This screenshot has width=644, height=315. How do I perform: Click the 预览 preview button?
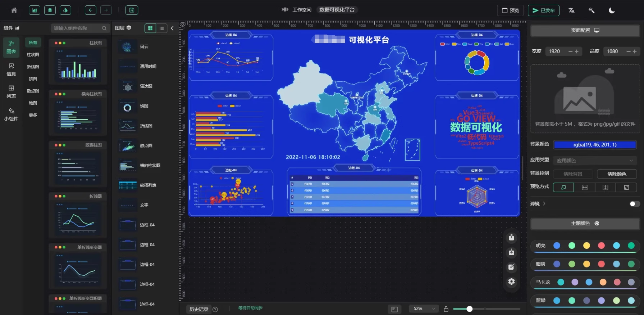(x=510, y=10)
